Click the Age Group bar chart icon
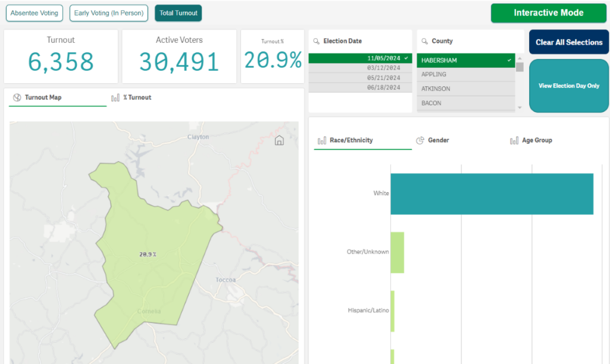610x364 pixels. click(514, 140)
